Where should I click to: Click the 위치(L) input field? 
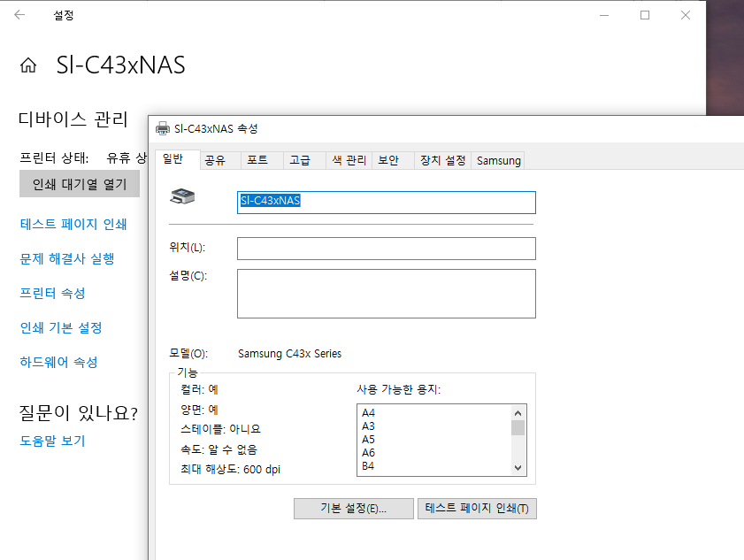pyautogui.click(x=387, y=249)
